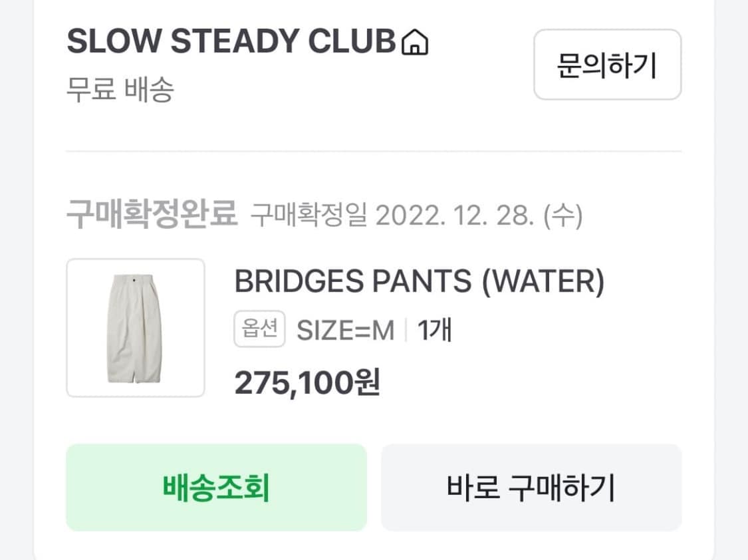Click the (수) weekday indicator
Image resolution: width=748 pixels, height=560 pixels.
tap(562, 216)
